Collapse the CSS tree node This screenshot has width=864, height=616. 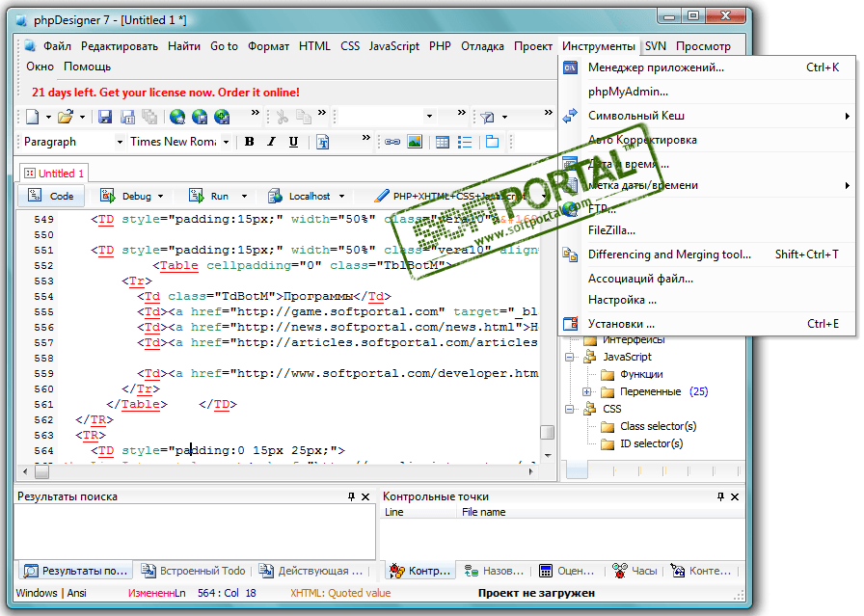coord(569,409)
